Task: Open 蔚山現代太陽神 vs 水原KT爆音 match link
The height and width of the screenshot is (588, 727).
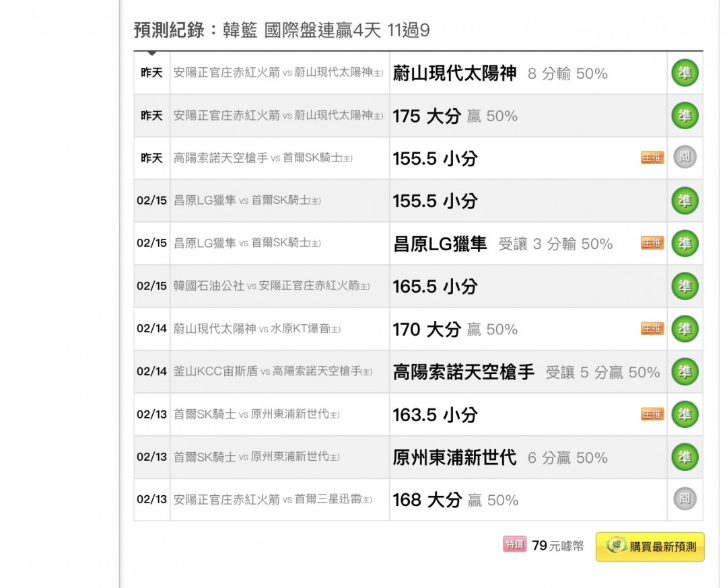Action: point(256,329)
